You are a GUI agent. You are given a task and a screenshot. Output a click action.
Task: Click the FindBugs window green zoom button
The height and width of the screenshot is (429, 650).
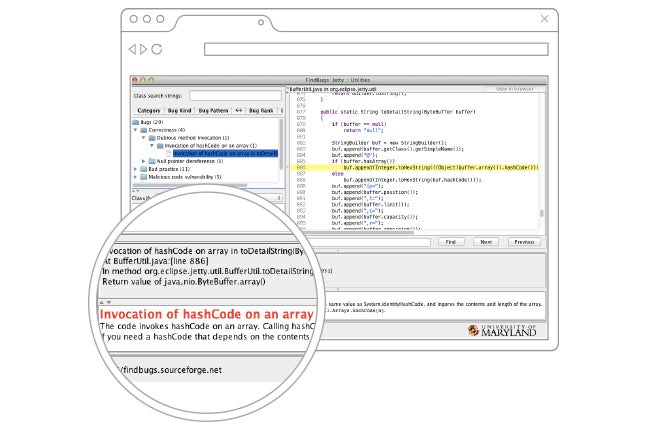[151, 80]
